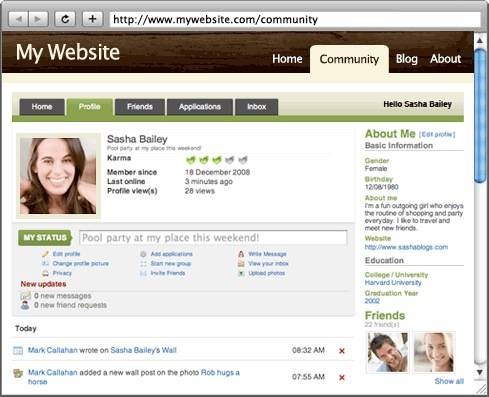Click the 28 views profile count text
Screen dimensions: 489x397
(200, 191)
